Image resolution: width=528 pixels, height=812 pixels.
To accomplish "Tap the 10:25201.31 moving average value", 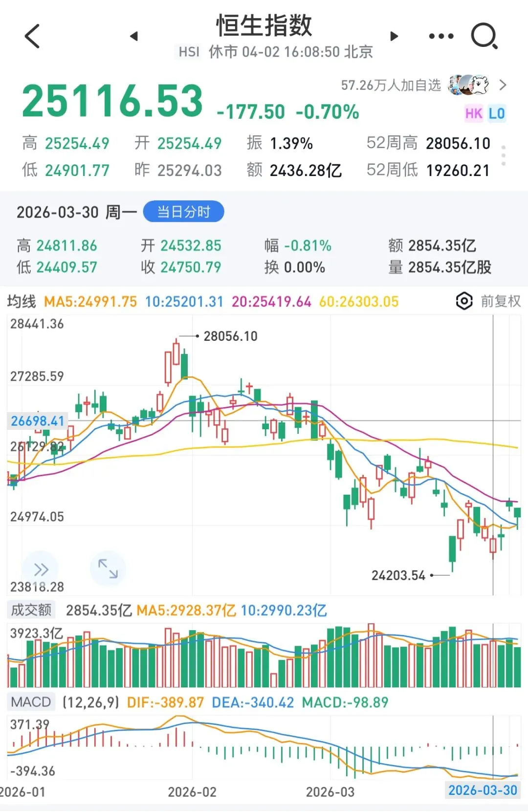I will pos(184,302).
